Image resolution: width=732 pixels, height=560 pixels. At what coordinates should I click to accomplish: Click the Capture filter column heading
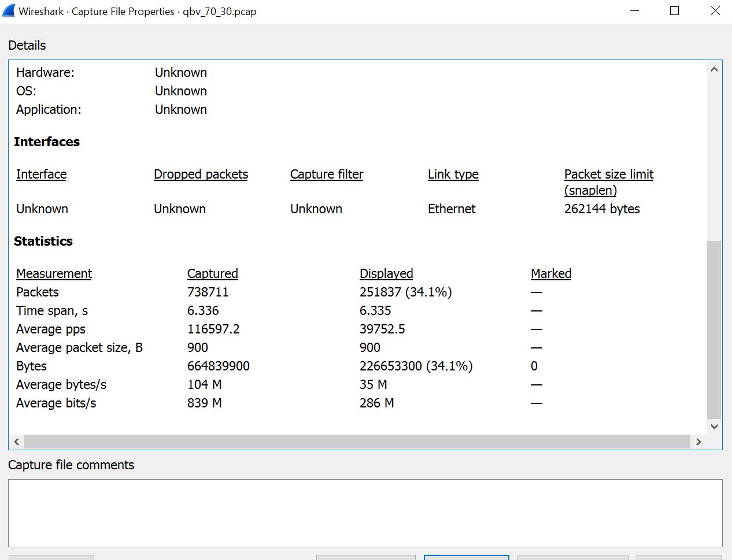pos(327,174)
